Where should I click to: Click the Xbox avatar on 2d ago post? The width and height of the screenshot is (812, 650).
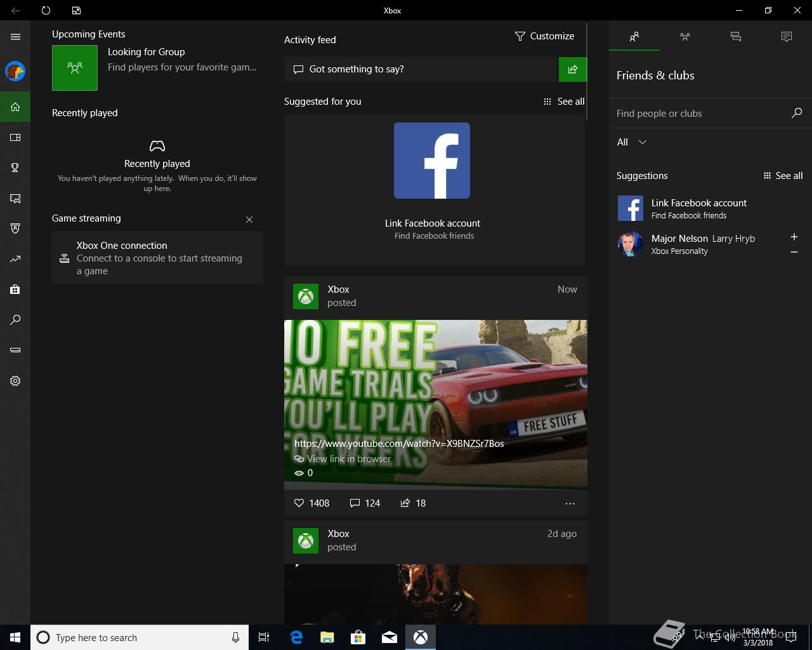(306, 541)
